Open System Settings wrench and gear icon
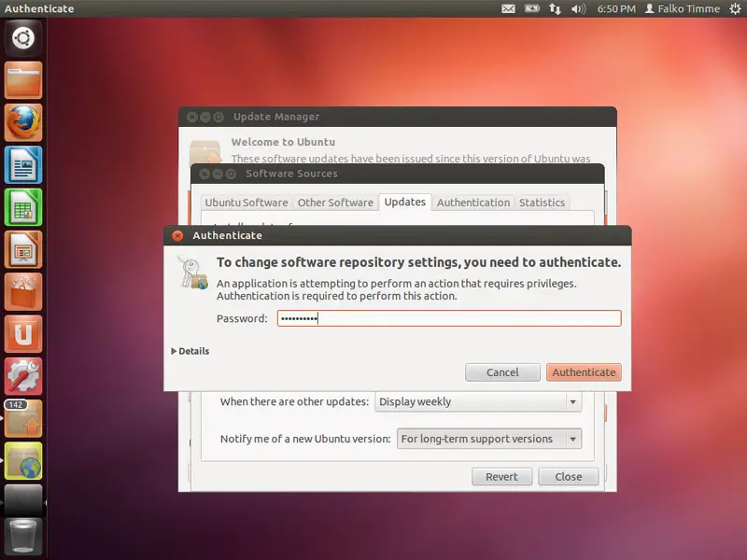The image size is (747, 560). tap(22, 376)
